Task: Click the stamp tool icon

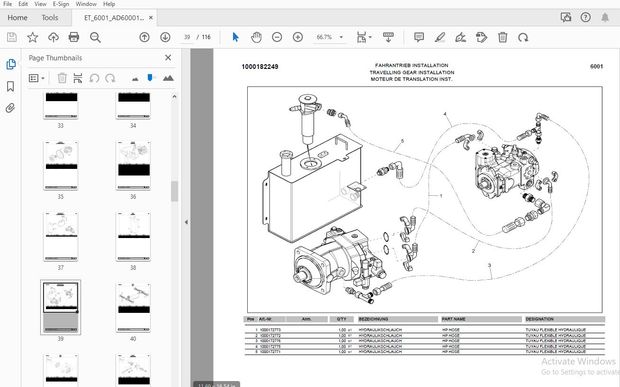Action: click(x=481, y=37)
